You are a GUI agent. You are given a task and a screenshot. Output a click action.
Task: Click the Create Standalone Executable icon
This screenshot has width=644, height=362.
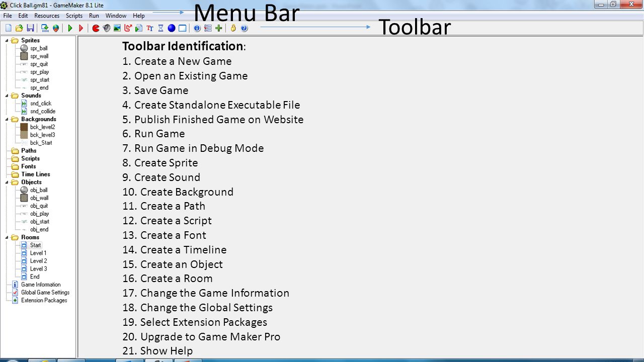(x=45, y=28)
